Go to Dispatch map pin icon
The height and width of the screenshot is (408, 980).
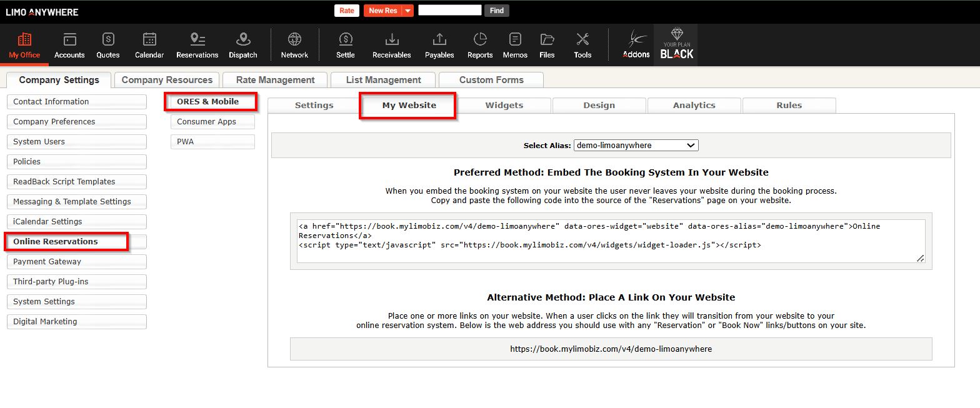[243, 39]
